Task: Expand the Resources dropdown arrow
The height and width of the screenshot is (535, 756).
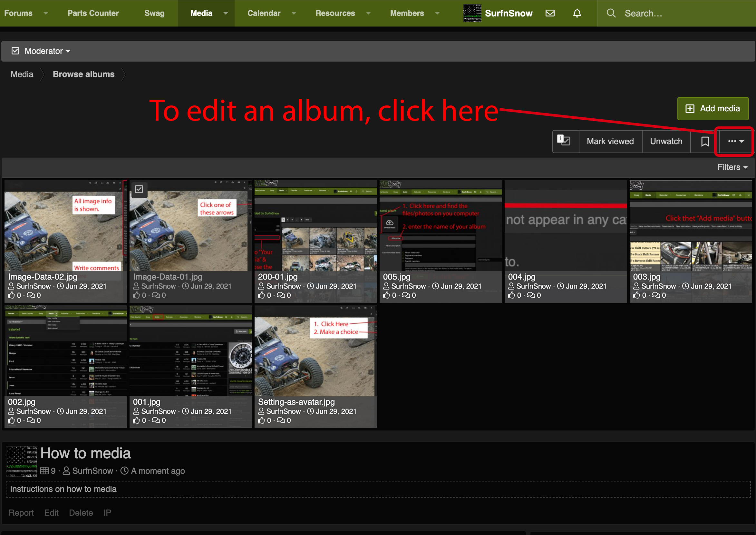Action: (368, 13)
